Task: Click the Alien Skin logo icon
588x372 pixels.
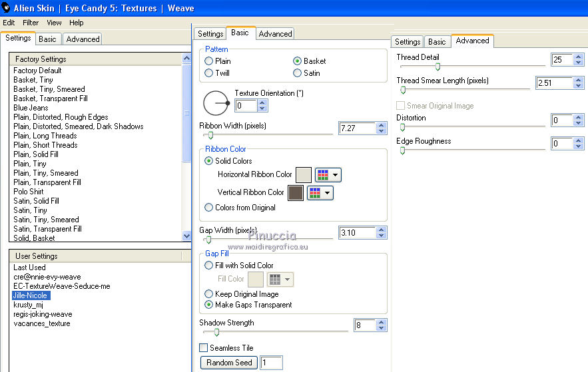Action: (x=5, y=7)
